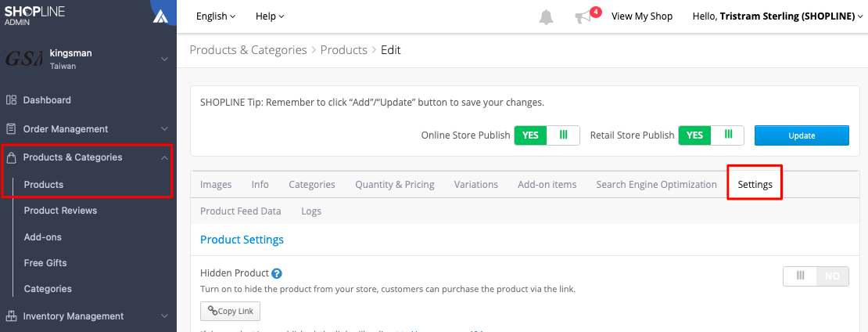
Task: Open the Add-on items tab
Action: 547,185
